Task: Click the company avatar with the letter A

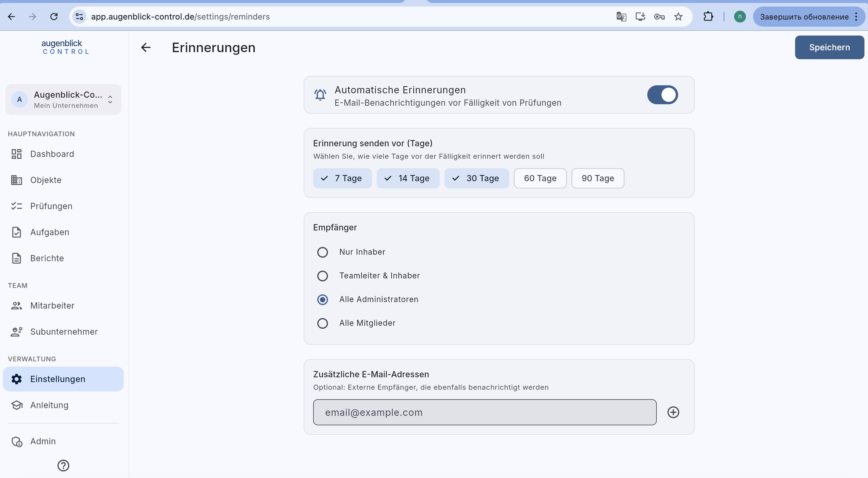Action: tap(20, 100)
